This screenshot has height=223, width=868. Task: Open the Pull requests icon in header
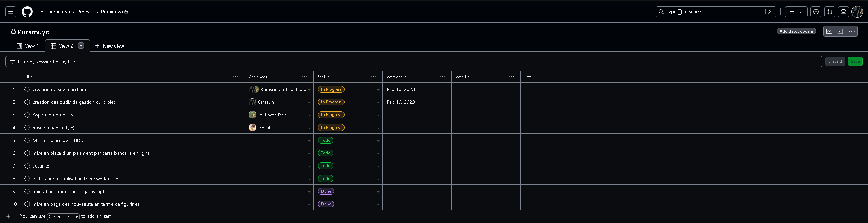829,12
